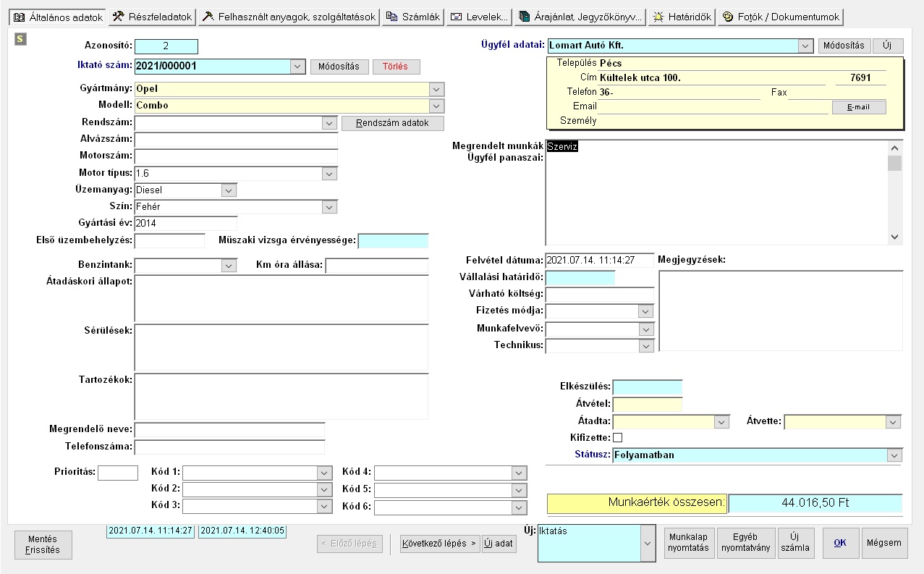Click the Km óra állása input field
924x574 pixels.
tap(376, 266)
